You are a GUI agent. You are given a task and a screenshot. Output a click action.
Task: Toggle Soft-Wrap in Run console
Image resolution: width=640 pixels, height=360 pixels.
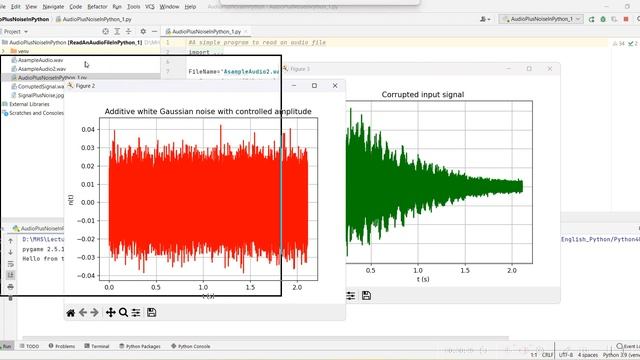coord(11,264)
